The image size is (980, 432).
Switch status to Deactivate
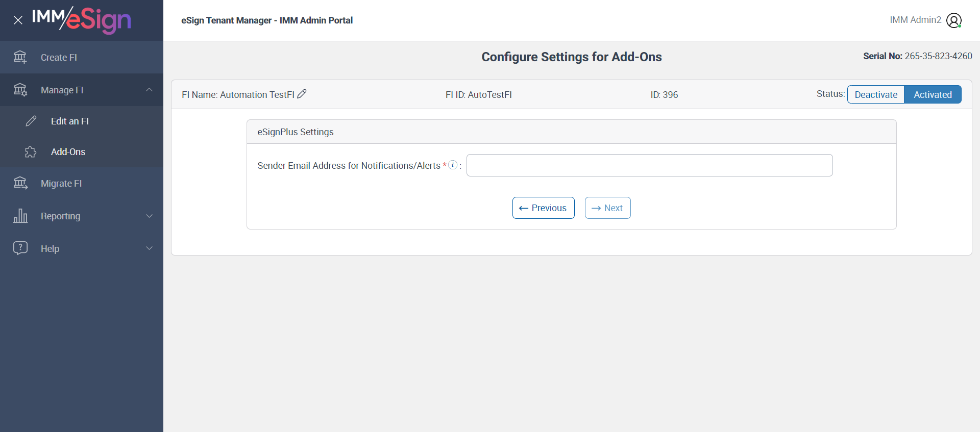coord(876,94)
